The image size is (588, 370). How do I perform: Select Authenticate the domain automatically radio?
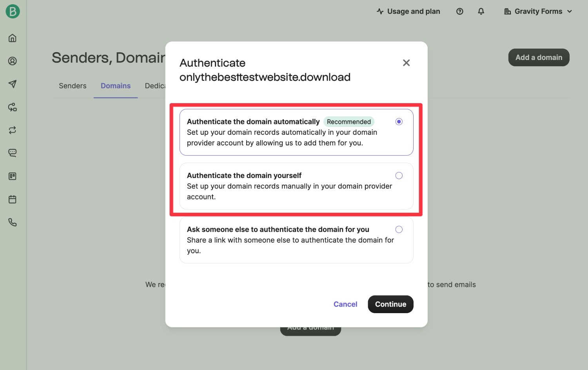pyautogui.click(x=399, y=122)
